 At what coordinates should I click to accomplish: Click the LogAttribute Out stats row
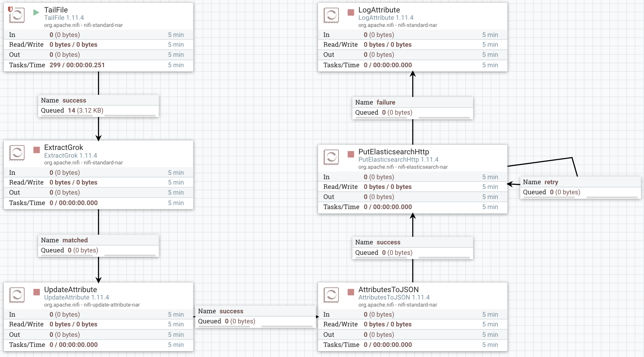[x=413, y=55]
